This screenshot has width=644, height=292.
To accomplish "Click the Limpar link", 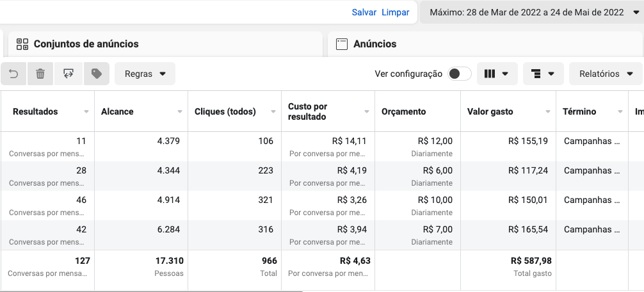I will 396,12.
